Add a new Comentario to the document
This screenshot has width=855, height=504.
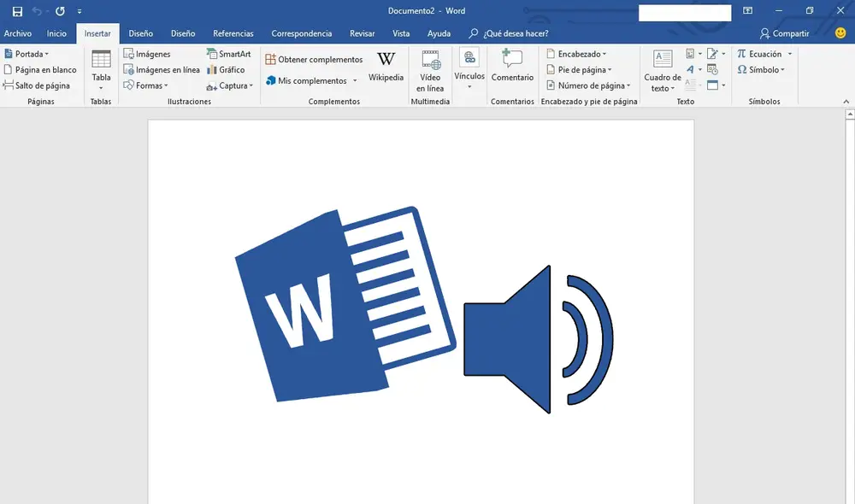click(512, 67)
